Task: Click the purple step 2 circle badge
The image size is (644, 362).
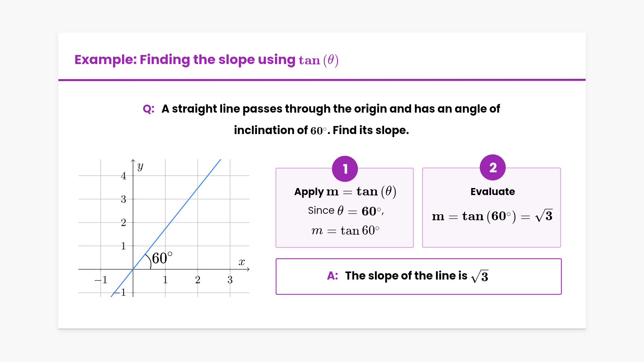Action: pos(492,168)
